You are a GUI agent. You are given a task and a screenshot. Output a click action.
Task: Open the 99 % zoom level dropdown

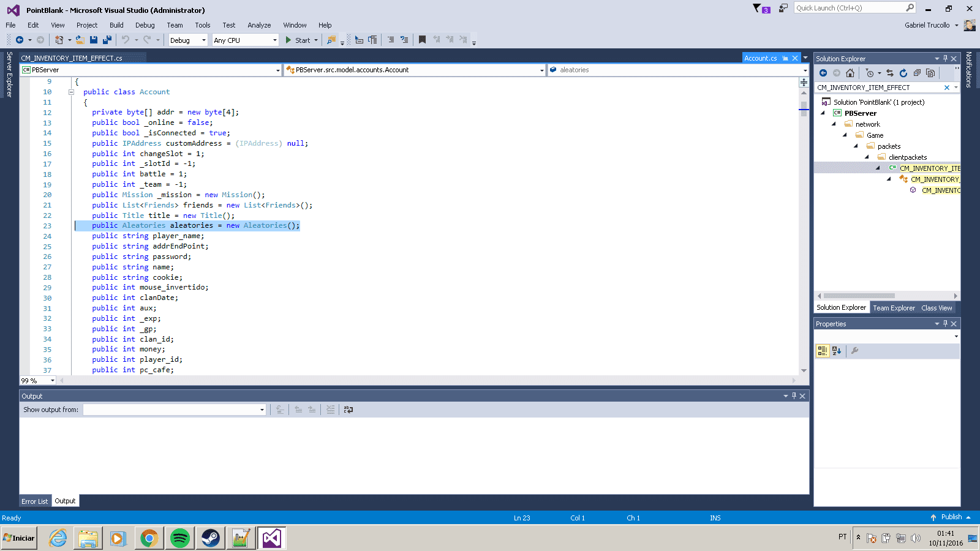pyautogui.click(x=52, y=380)
